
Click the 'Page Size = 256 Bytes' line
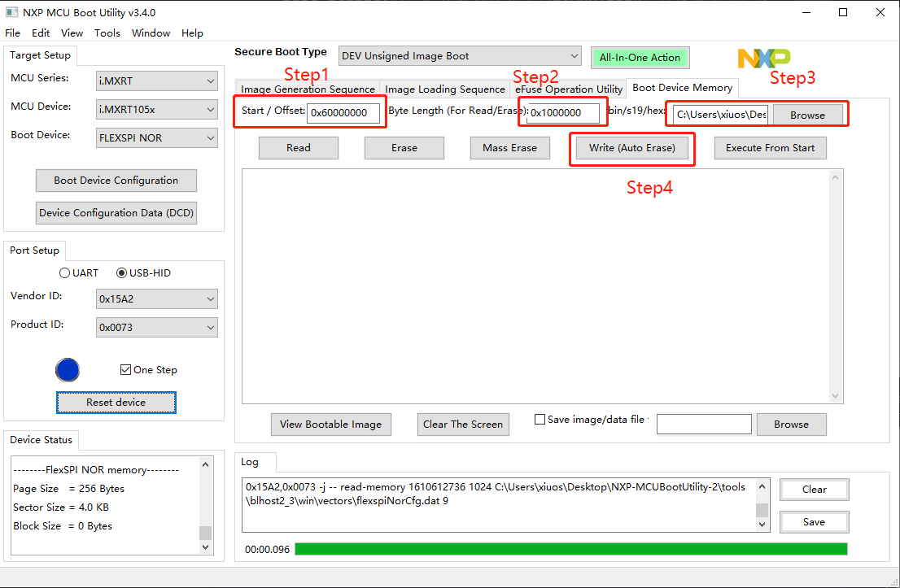pyautogui.click(x=69, y=489)
